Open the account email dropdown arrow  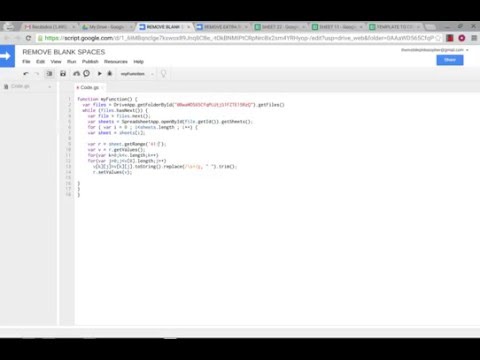[x=467, y=50]
